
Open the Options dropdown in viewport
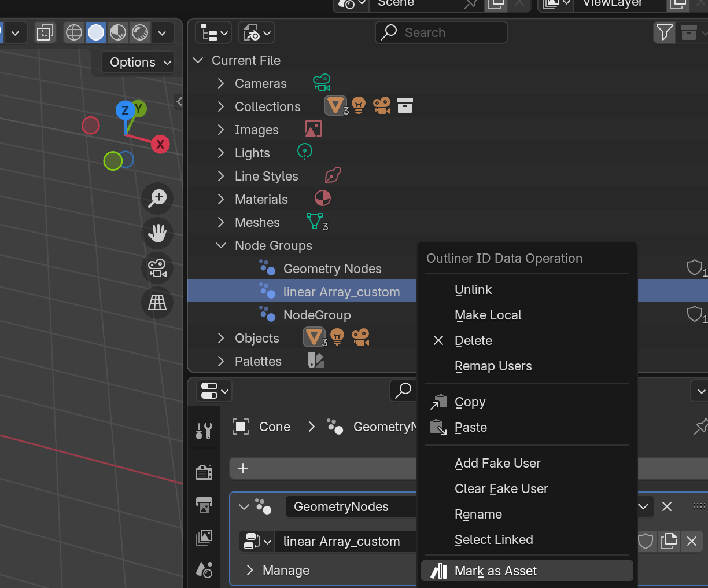pos(139,62)
